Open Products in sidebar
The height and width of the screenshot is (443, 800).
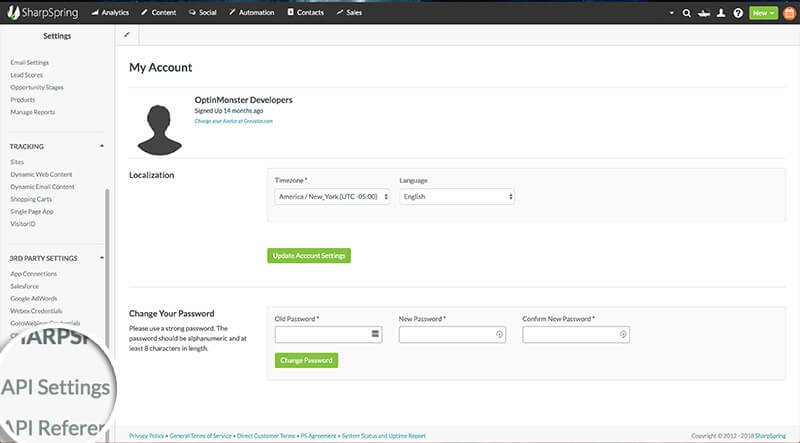[x=22, y=100]
